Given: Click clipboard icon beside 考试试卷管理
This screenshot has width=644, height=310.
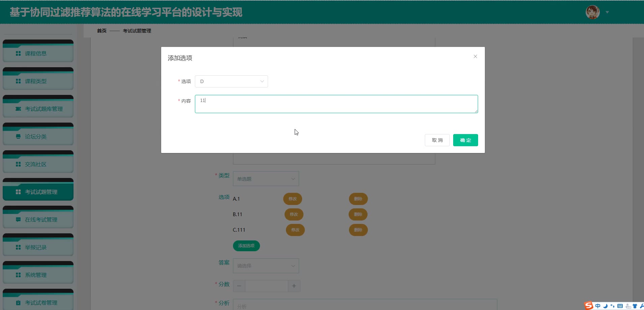Looking at the screenshot, I should tap(18, 303).
